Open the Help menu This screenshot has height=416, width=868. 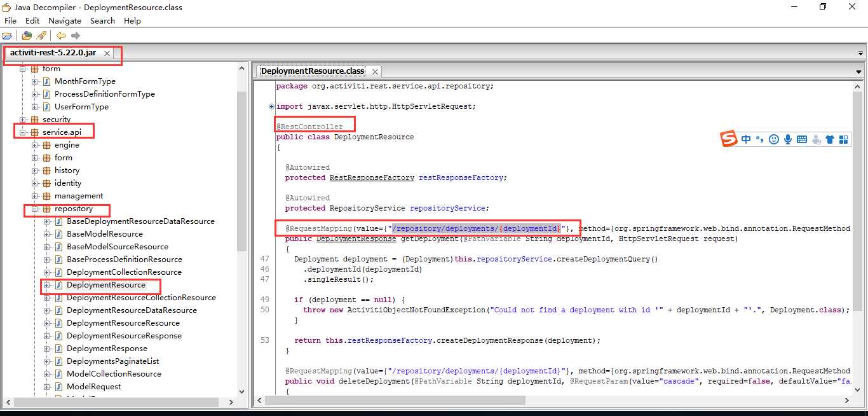[132, 20]
